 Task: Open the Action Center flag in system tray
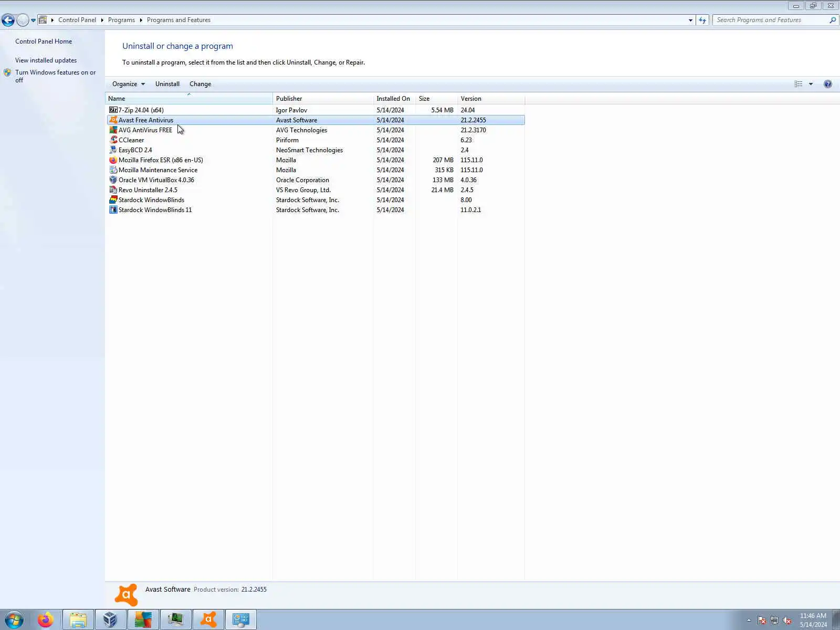762,621
